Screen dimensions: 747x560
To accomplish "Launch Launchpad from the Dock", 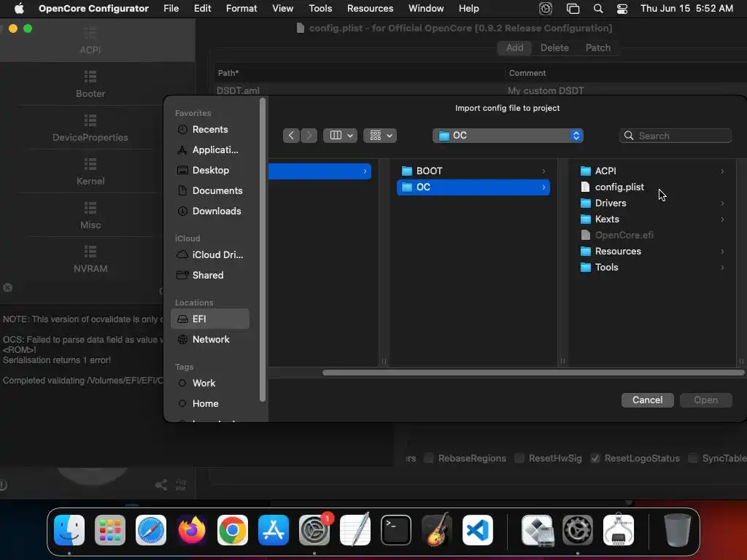I will [110, 530].
